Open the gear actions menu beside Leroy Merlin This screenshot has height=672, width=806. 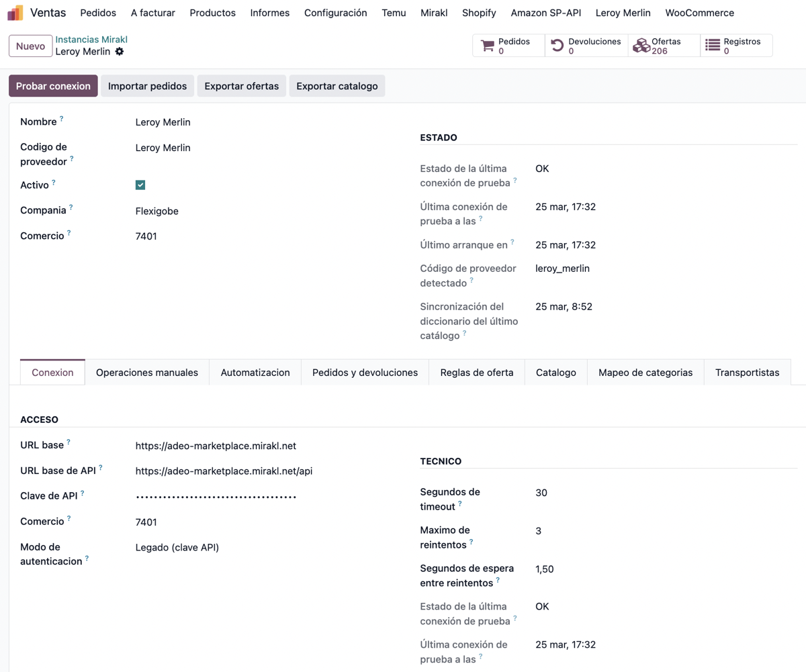120,52
